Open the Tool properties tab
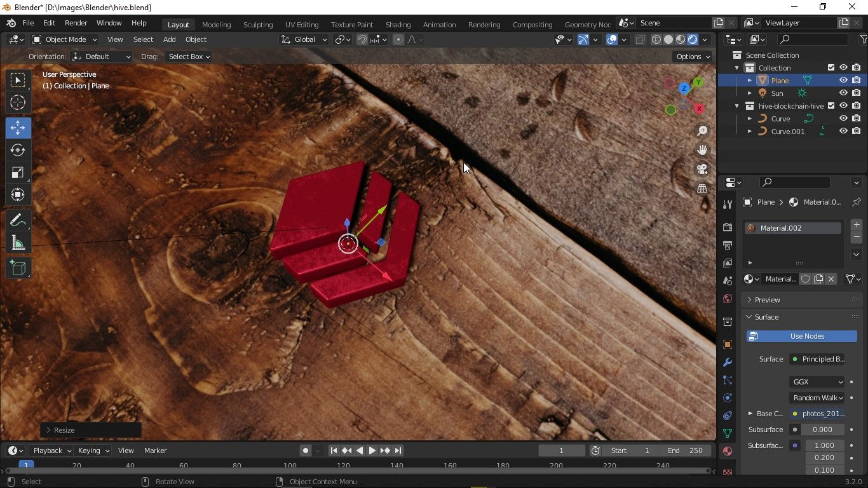Image resolution: width=868 pixels, height=488 pixels. (x=728, y=204)
